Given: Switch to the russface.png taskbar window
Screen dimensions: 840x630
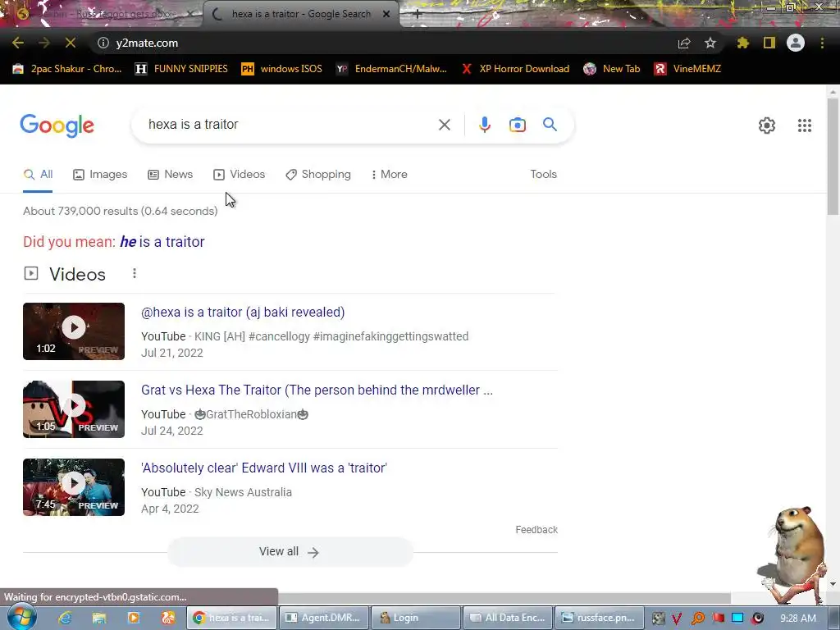Looking at the screenshot, I should point(600,618).
